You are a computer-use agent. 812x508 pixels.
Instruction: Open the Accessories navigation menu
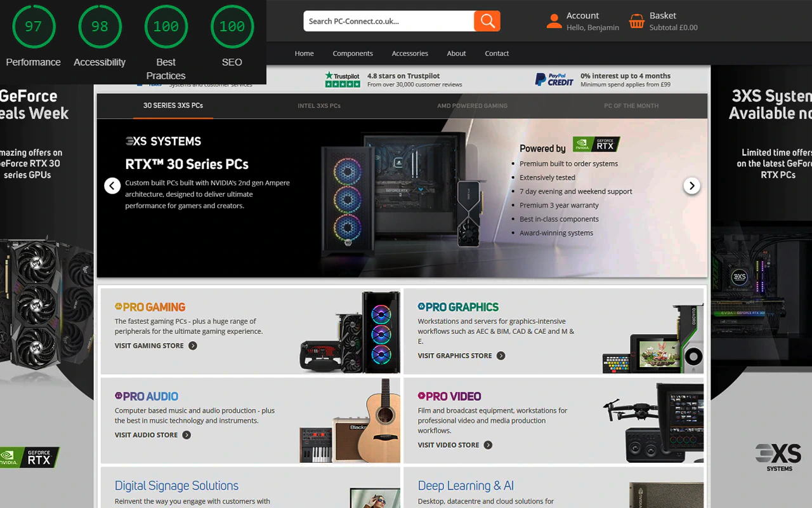point(410,53)
